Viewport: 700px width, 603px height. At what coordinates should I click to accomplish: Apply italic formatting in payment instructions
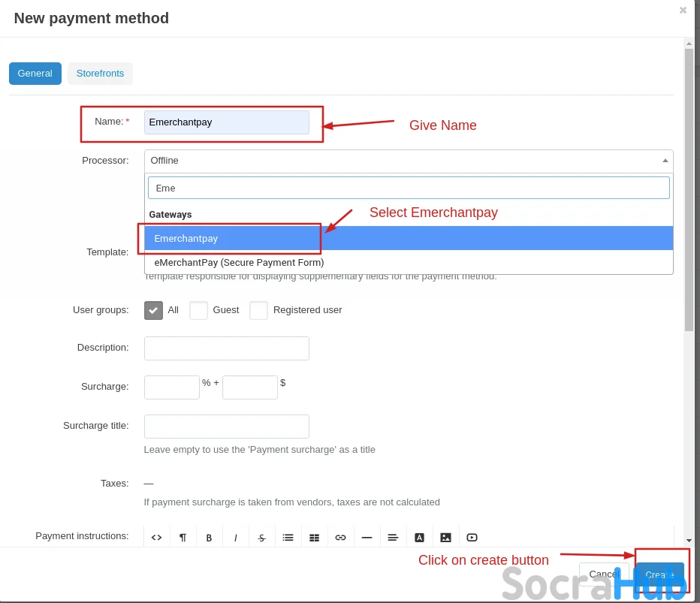(235, 537)
